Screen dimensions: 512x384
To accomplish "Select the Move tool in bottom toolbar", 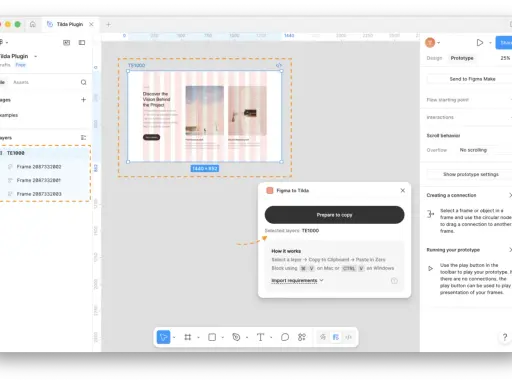I will coord(163,337).
